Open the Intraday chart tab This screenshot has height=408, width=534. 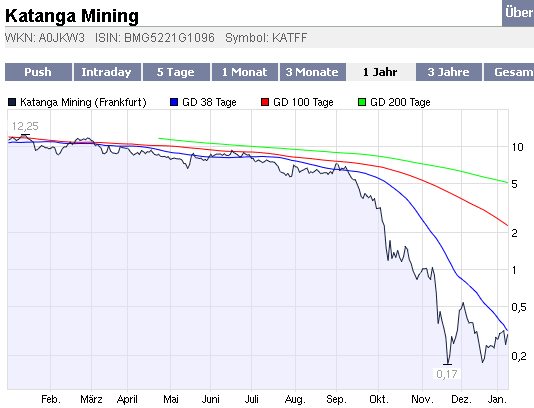click(107, 72)
